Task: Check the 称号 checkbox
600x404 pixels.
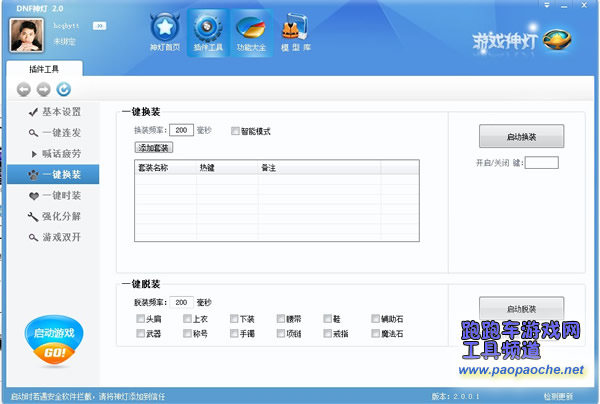Action: (x=187, y=333)
